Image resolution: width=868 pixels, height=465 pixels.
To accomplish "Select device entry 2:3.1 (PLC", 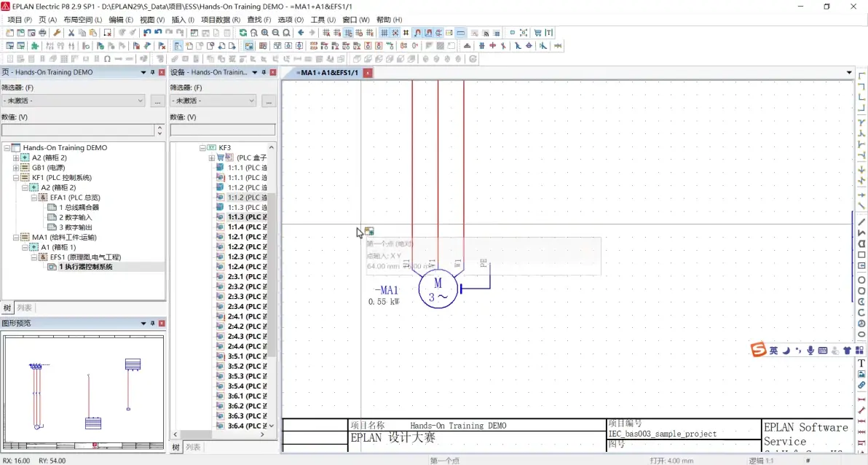I will [x=247, y=276].
